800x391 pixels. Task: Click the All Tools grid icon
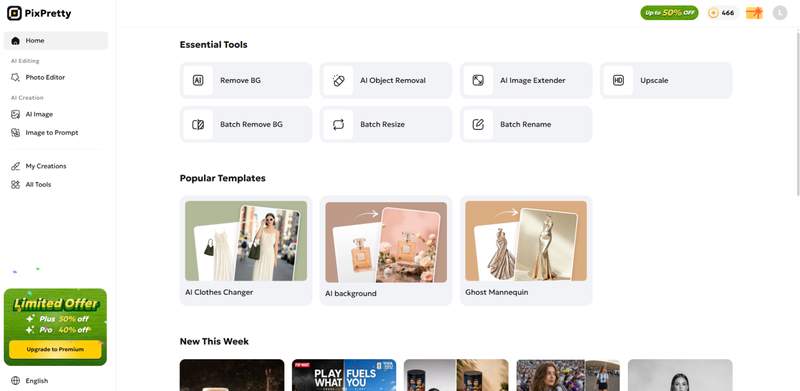pyautogui.click(x=15, y=185)
